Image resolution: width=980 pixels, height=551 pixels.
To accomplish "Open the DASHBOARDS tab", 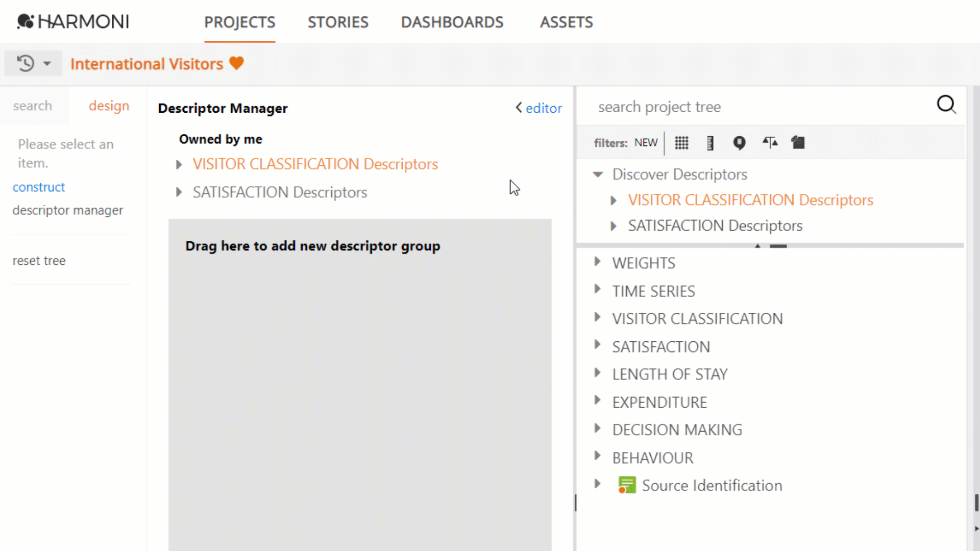I will pyautogui.click(x=452, y=22).
